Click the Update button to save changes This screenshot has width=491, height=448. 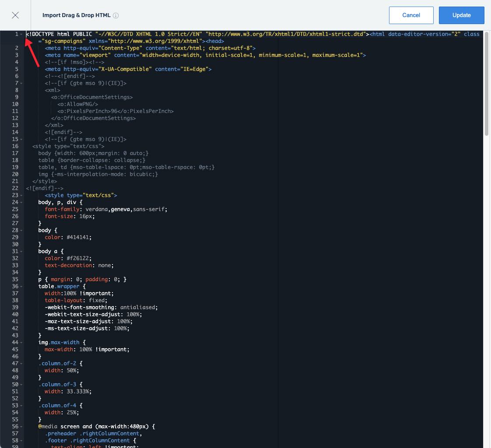tap(461, 15)
